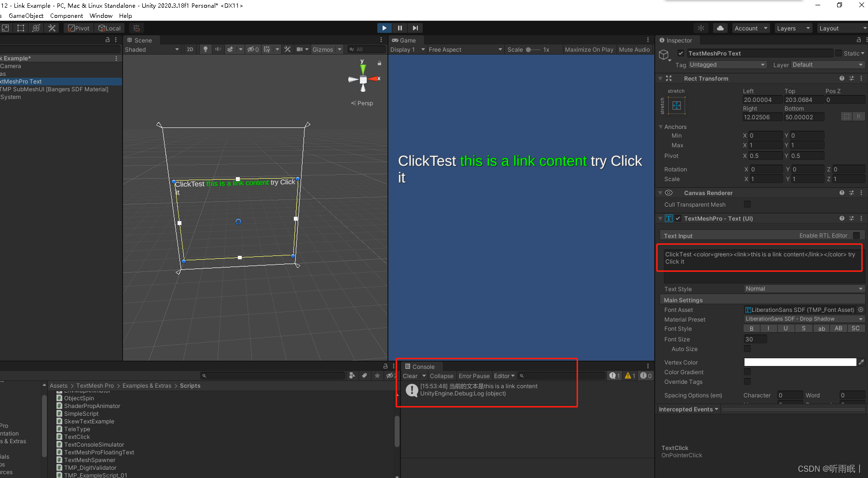The height and width of the screenshot is (478, 868).
Task: Toggle Rect Transform blueprint mode button
Action: [847, 116]
